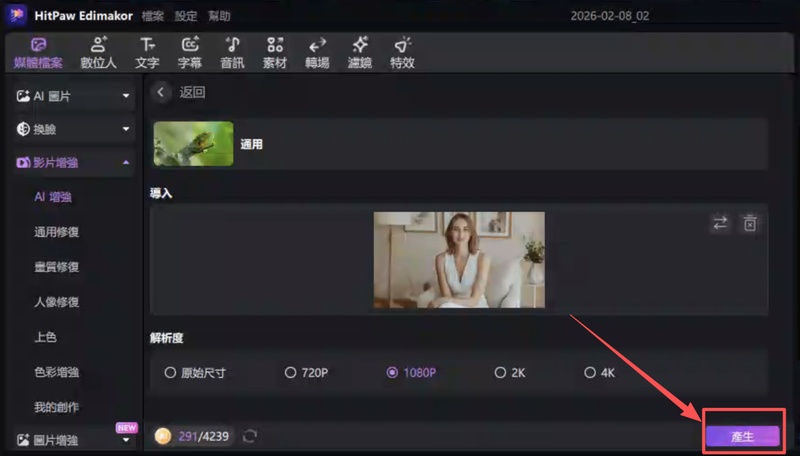This screenshot has width=800, height=456.
Task: Expand the 圖片增強 section arrow
Action: coord(126,440)
